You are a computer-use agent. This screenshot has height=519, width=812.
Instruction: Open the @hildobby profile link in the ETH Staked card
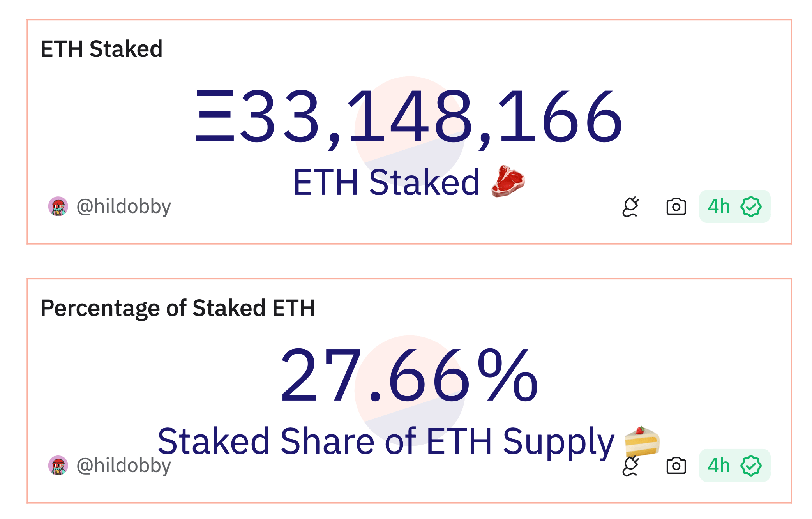coord(124,206)
